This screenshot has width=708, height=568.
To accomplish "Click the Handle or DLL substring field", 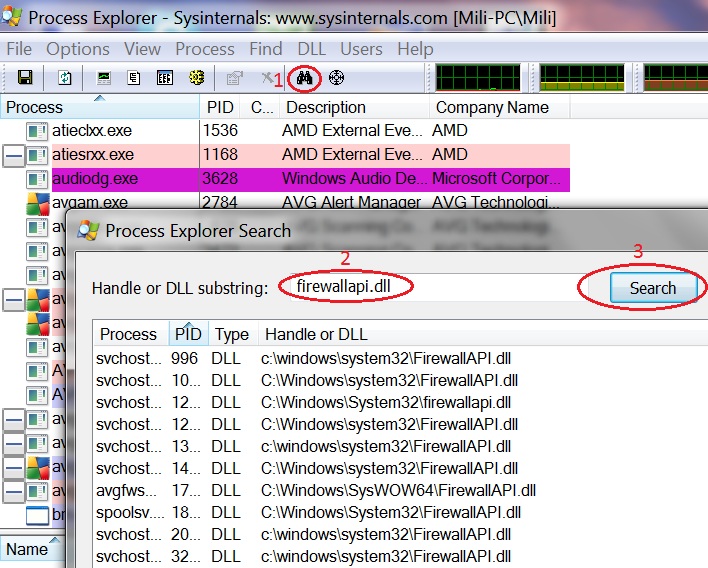I will tap(438, 287).
